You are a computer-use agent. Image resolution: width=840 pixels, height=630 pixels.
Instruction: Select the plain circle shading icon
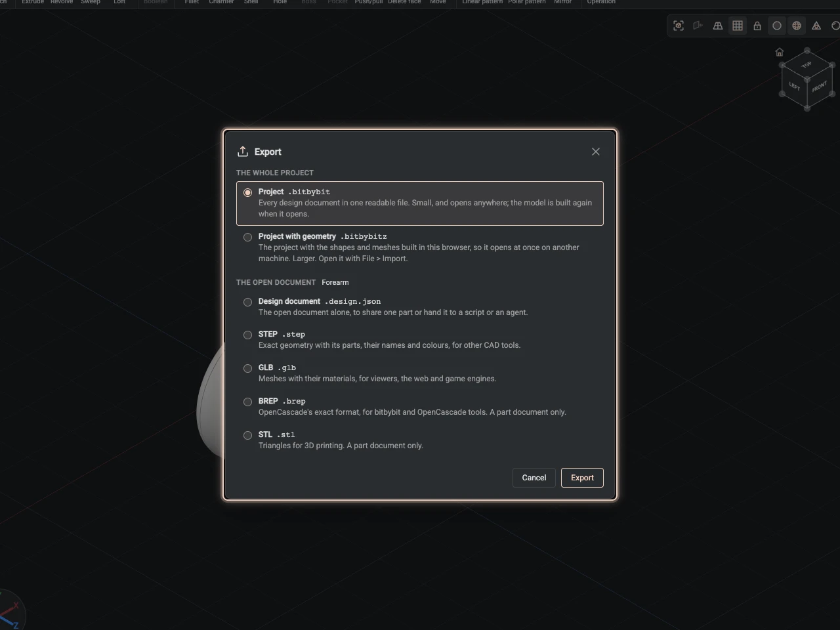pos(777,26)
